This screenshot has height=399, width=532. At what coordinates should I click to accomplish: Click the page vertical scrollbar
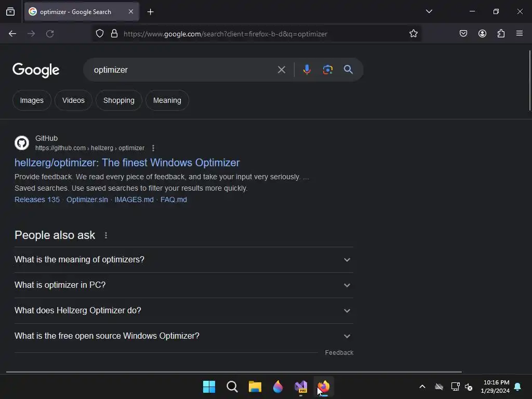[x=529, y=81]
